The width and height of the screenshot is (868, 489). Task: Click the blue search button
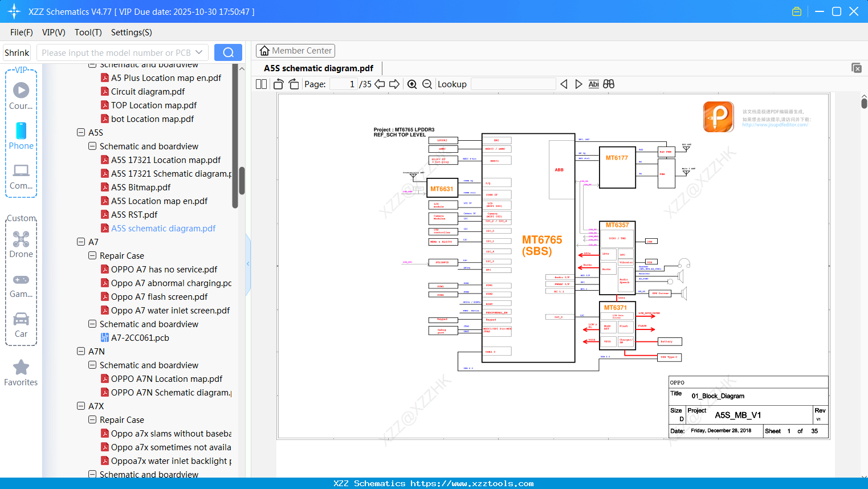point(228,52)
